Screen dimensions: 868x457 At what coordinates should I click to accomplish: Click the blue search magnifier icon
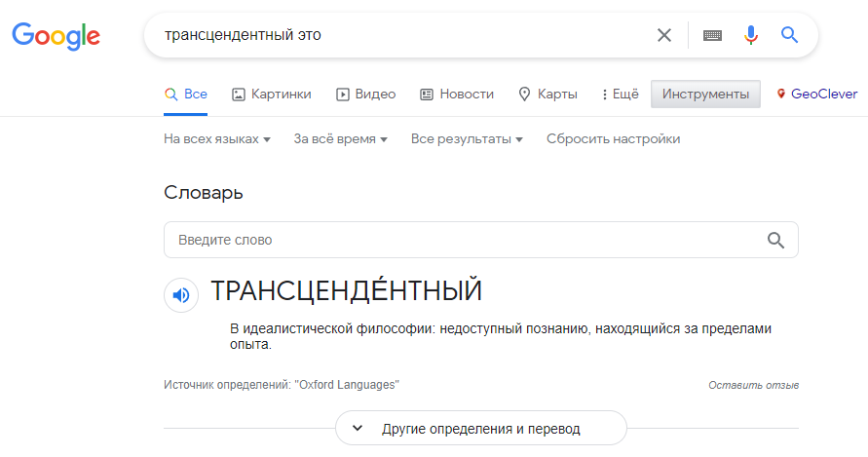pyautogui.click(x=789, y=35)
